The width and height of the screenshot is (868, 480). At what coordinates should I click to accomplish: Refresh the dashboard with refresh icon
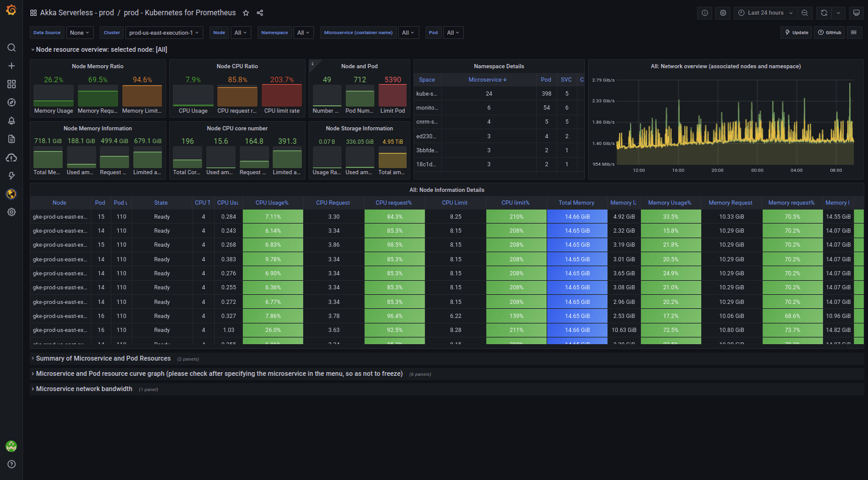(824, 13)
